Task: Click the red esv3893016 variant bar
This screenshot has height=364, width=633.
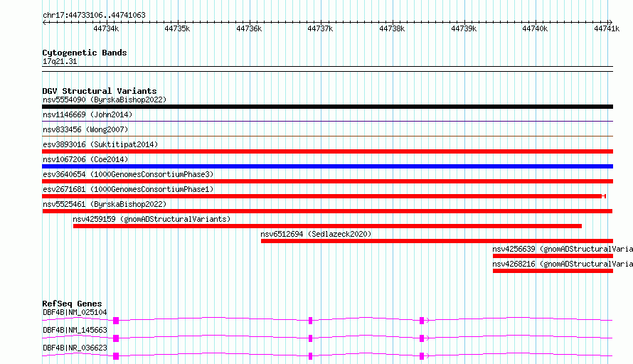Action: pos(327,151)
